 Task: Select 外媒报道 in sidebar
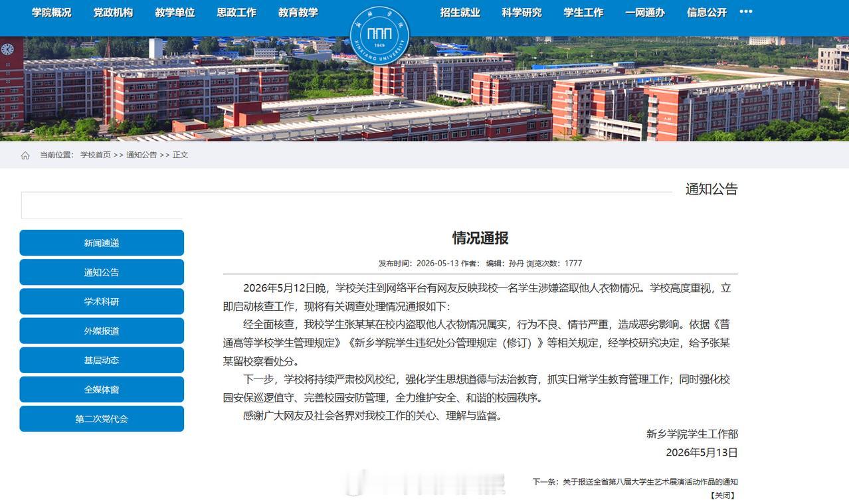(x=102, y=331)
